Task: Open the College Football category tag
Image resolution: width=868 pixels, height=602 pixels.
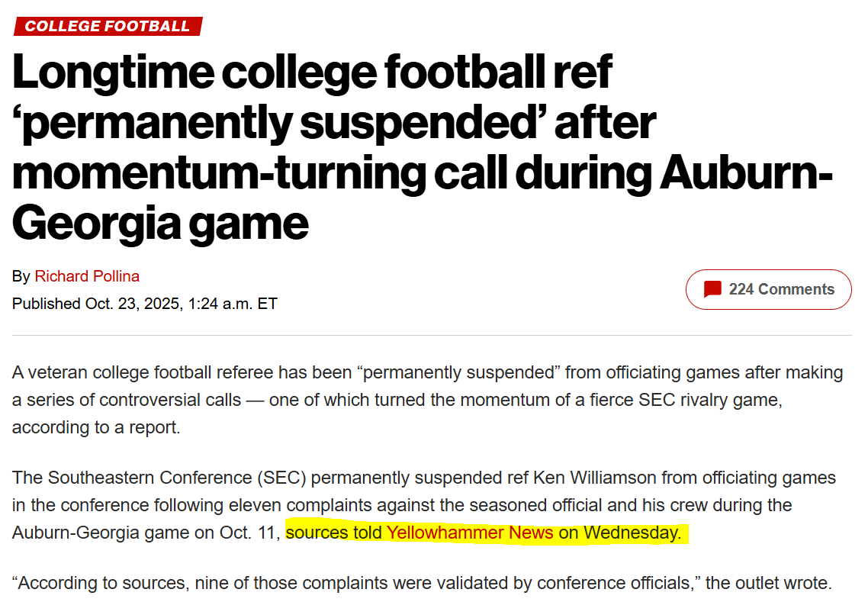Action: coord(107,26)
